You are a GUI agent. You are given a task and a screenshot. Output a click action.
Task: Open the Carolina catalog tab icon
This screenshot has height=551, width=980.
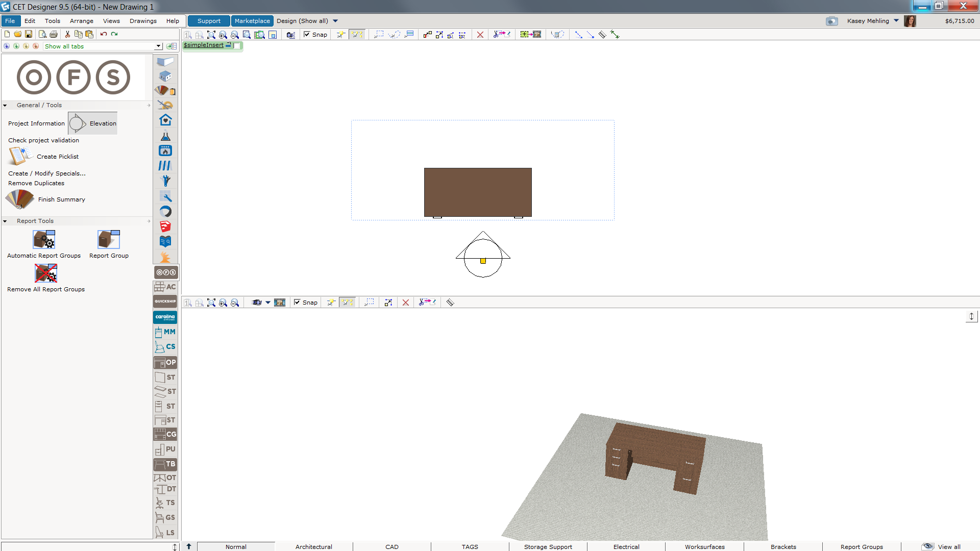coord(165,317)
